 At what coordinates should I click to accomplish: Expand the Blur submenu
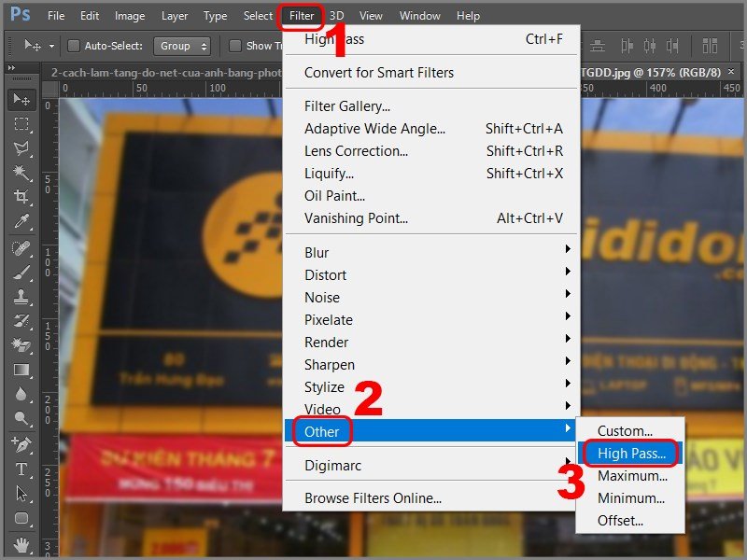point(431,252)
